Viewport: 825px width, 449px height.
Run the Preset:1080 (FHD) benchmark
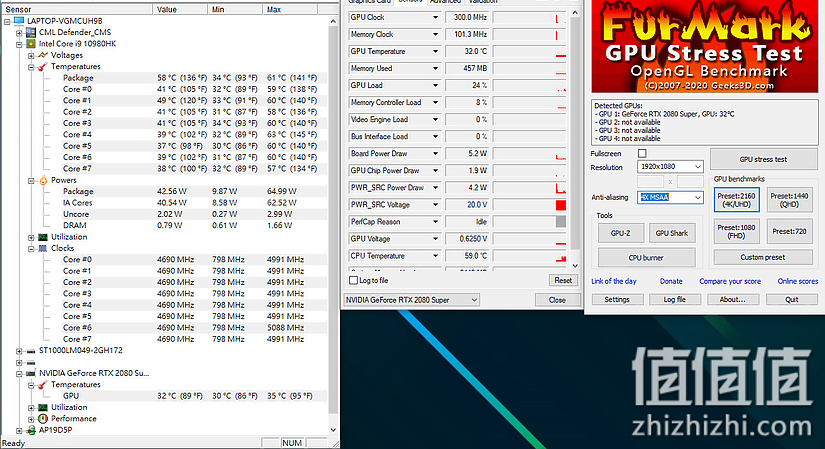click(737, 232)
